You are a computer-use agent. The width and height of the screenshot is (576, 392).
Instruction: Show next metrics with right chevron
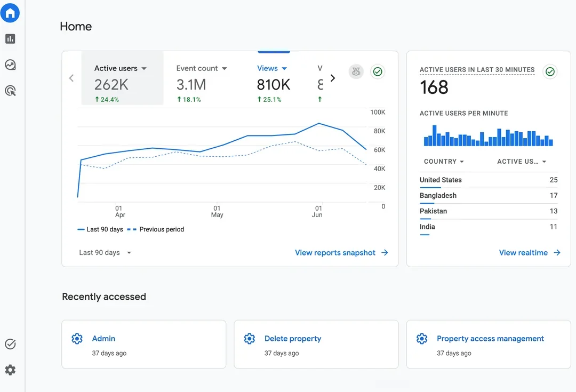click(x=332, y=78)
